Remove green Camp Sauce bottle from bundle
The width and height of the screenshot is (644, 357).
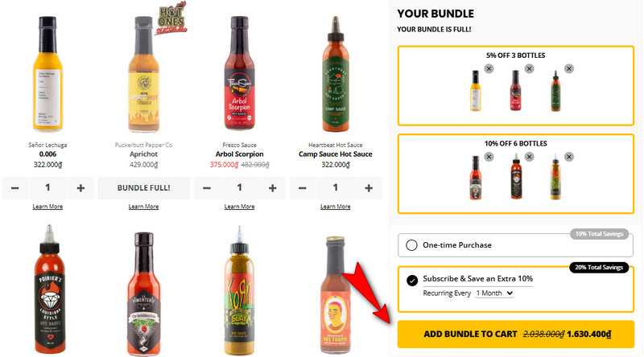(x=569, y=69)
